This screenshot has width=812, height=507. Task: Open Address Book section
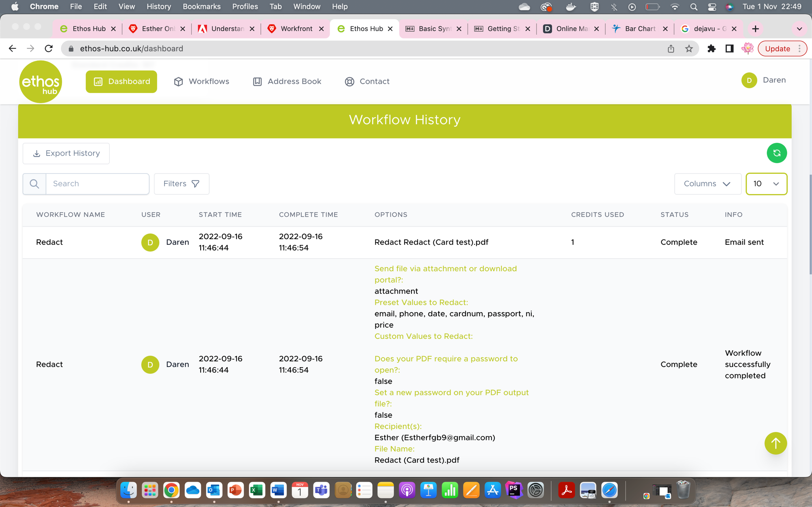(x=287, y=81)
